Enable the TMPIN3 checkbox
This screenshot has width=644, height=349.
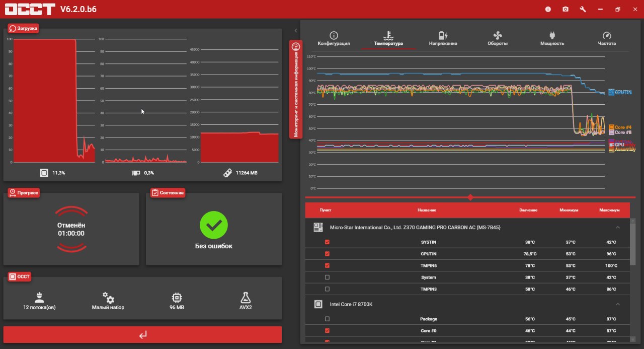tap(328, 289)
